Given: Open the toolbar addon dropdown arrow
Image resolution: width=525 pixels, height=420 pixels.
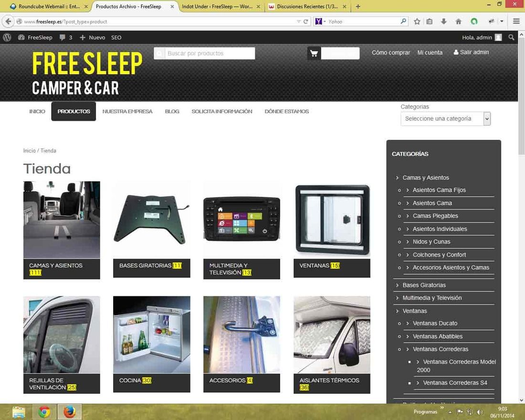Looking at the screenshot, I should click(x=502, y=21).
